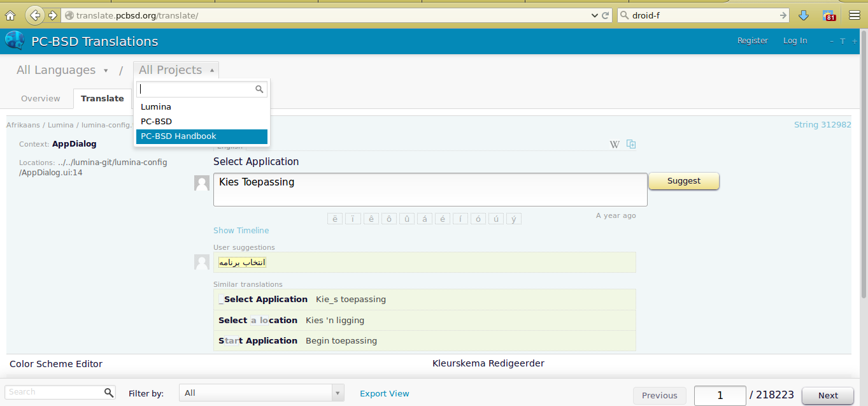
Task: Click the browser back arrow
Action: [35, 15]
